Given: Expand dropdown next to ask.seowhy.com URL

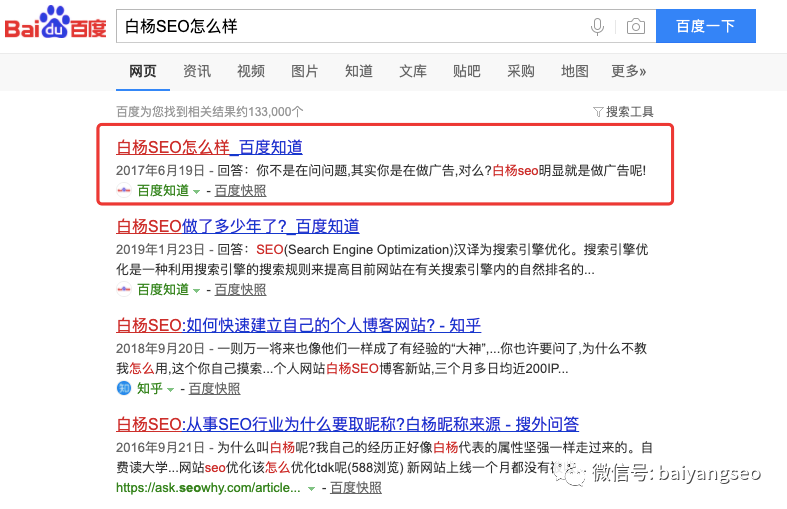Looking at the screenshot, I should [x=311, y=488].
